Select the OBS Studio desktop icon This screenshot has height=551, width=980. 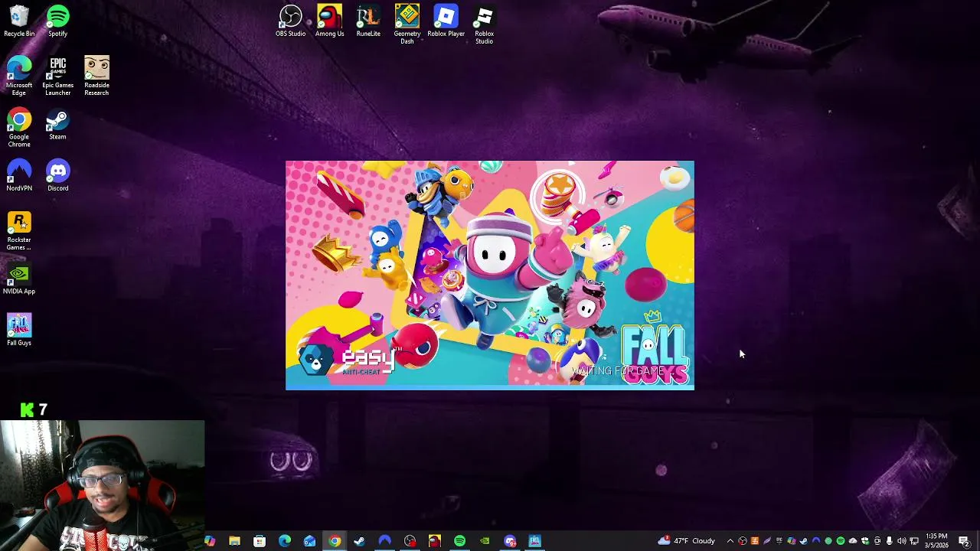coord(290,21)
